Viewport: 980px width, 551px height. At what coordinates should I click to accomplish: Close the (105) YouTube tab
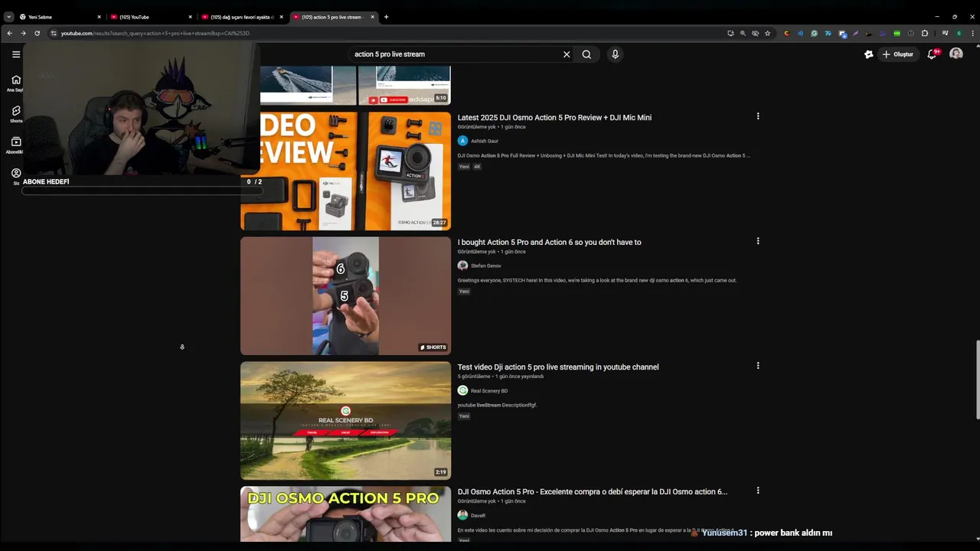[190, 17]
